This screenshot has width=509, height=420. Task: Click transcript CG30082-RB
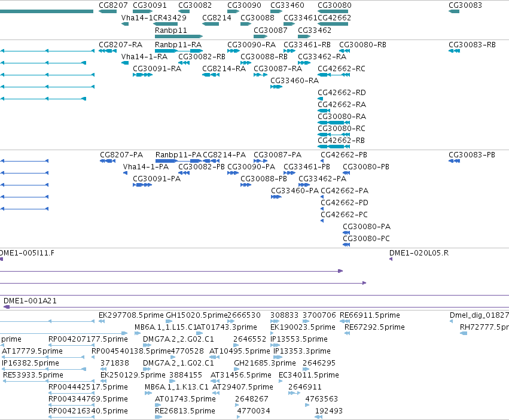coord(202,57)
